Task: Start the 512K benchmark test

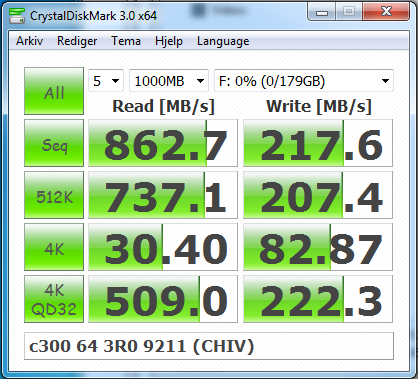Action: click(x=54, y=195)
